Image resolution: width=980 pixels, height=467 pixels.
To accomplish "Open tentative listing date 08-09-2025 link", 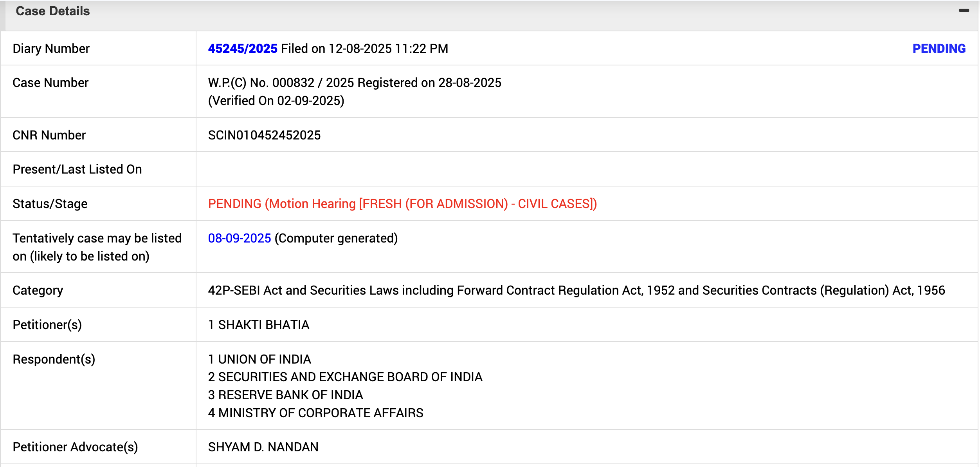I will click(240, 238).
